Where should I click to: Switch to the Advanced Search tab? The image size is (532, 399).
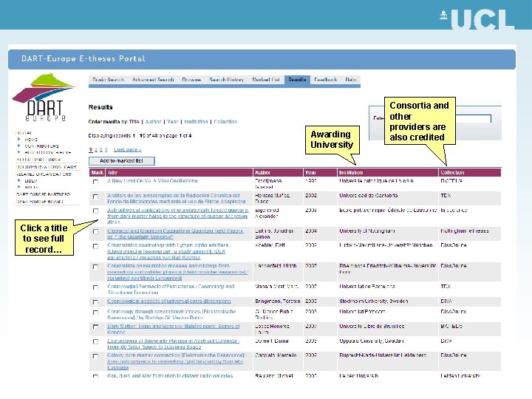[153, 80]
